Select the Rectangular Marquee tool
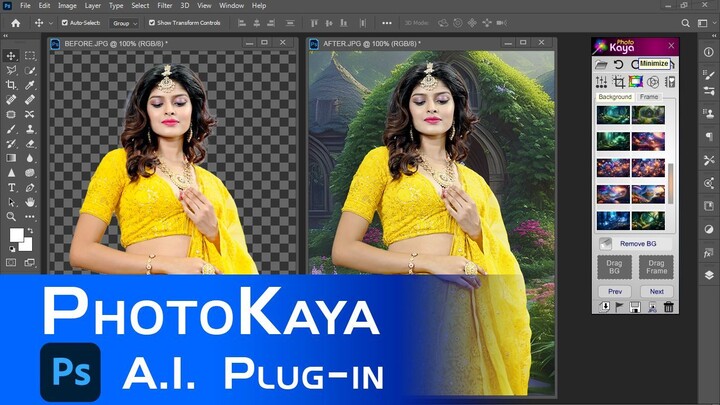The height and width of the screenshot is (405, 720). pos(30,56)
